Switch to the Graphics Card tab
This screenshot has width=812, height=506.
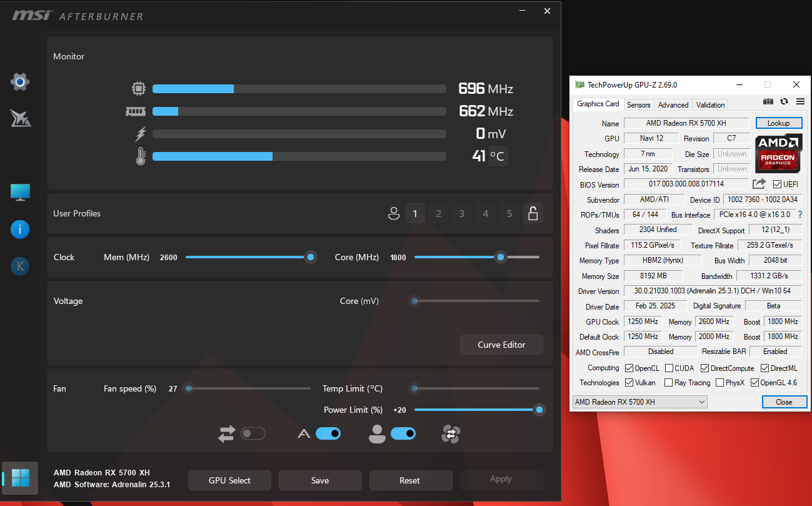pyautogui.click(x=598, y=104)
